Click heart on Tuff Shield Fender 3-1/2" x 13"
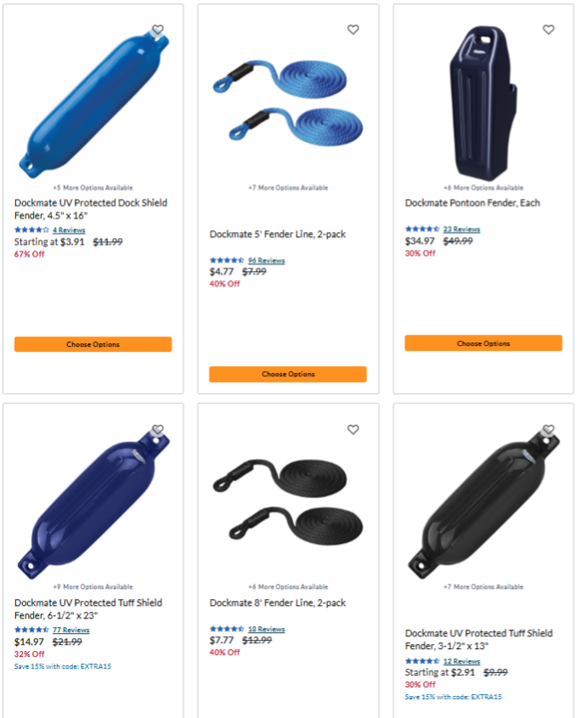The width and height of the screenshot is (588, 718). click(549, 429)
